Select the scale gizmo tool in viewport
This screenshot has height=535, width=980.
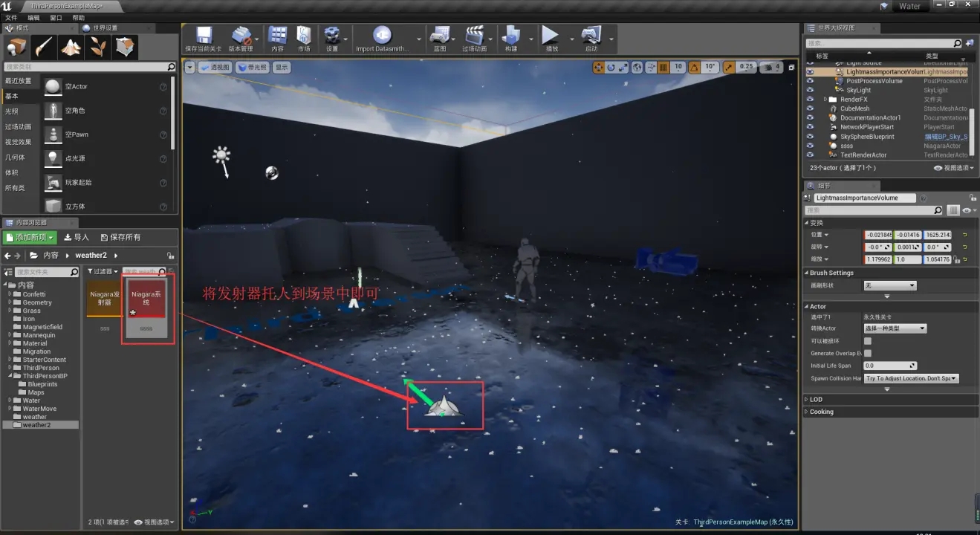[623, 67]
